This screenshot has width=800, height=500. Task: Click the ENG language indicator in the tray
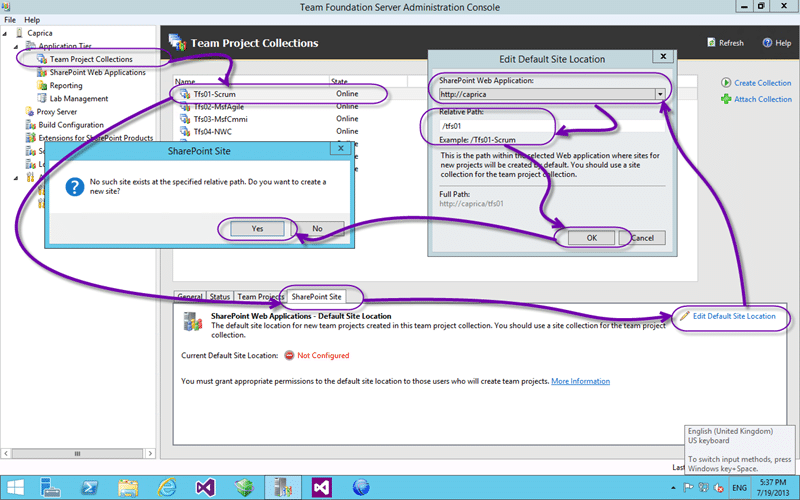(x=739, y=488)
